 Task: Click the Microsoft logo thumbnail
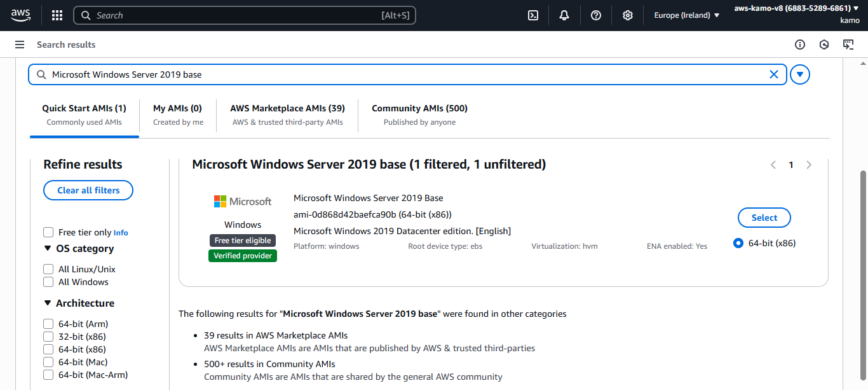pyautogui.click(x=242, y=200)
